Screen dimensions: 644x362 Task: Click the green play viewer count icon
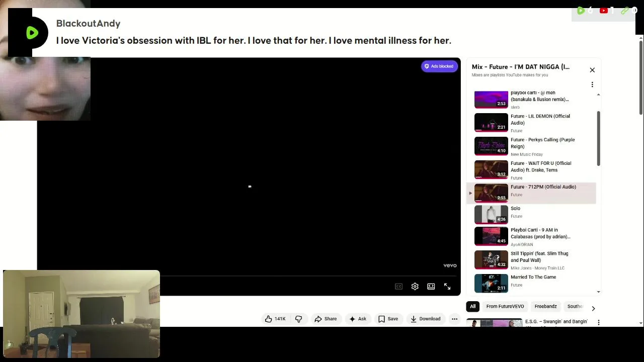click(x=581, y=10)
